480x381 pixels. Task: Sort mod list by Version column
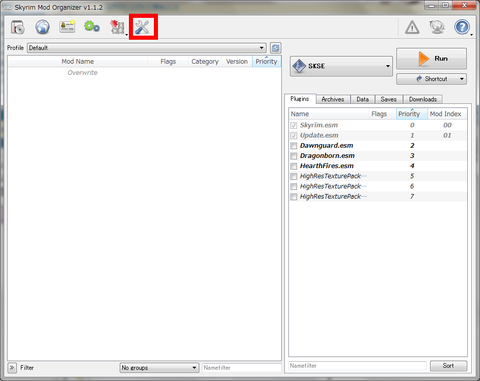[237, 62]
